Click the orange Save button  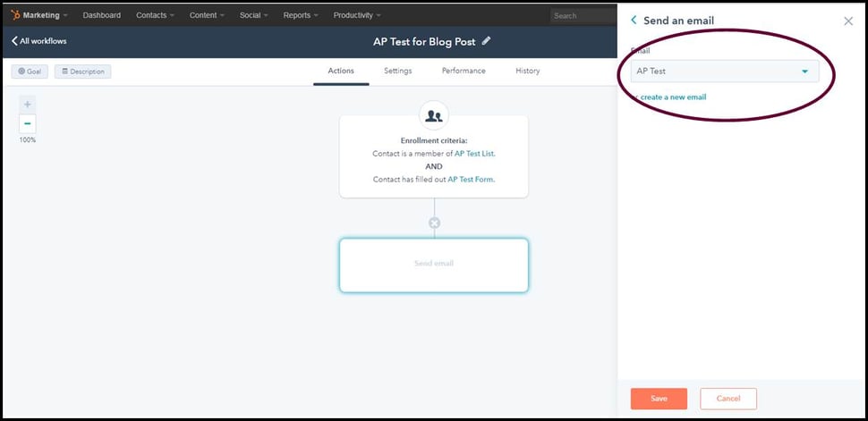point(659,399)
